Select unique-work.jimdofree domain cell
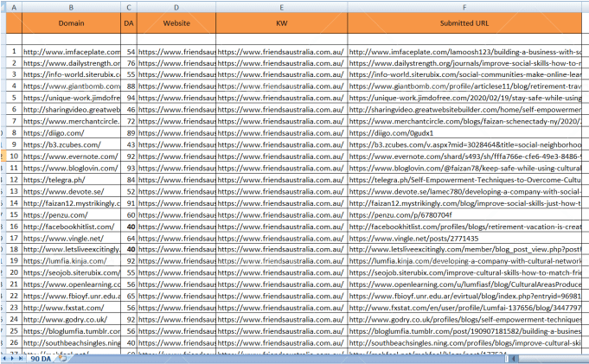Viewport: 589px width, 364px height. 72,98
